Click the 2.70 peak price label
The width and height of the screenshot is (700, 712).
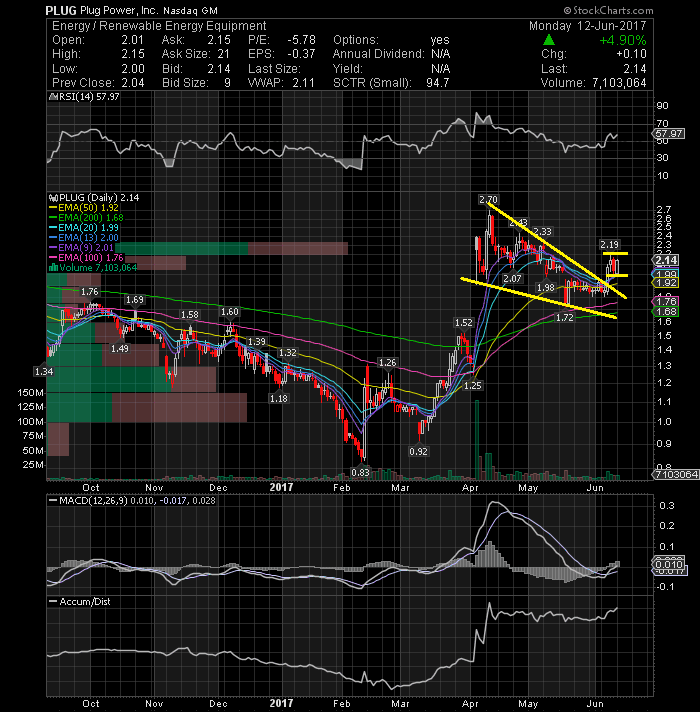tap(488, 199)
